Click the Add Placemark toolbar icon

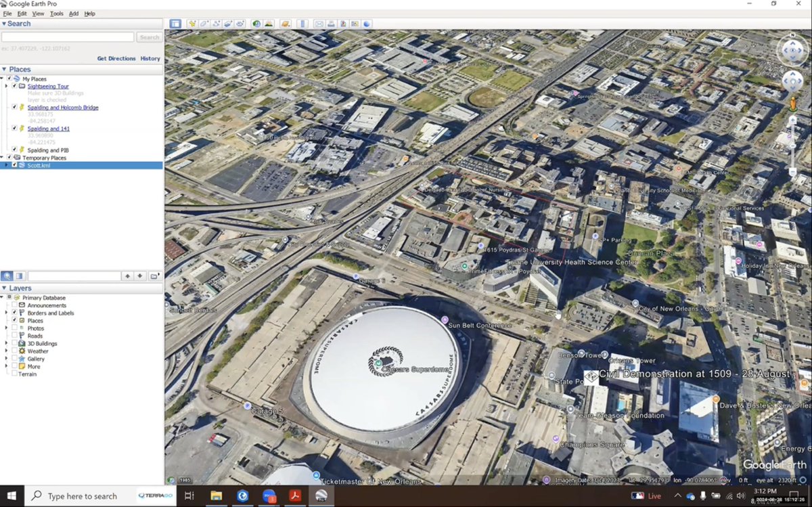[x=192, y=24]
